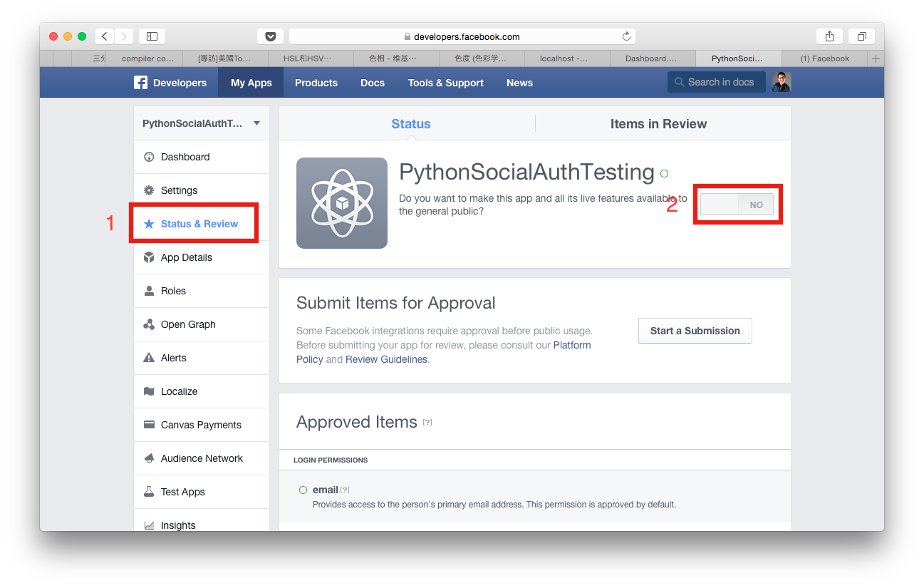
Task: Open the PythonSocialAuthT... app selector dropdown
Action: 202,123
